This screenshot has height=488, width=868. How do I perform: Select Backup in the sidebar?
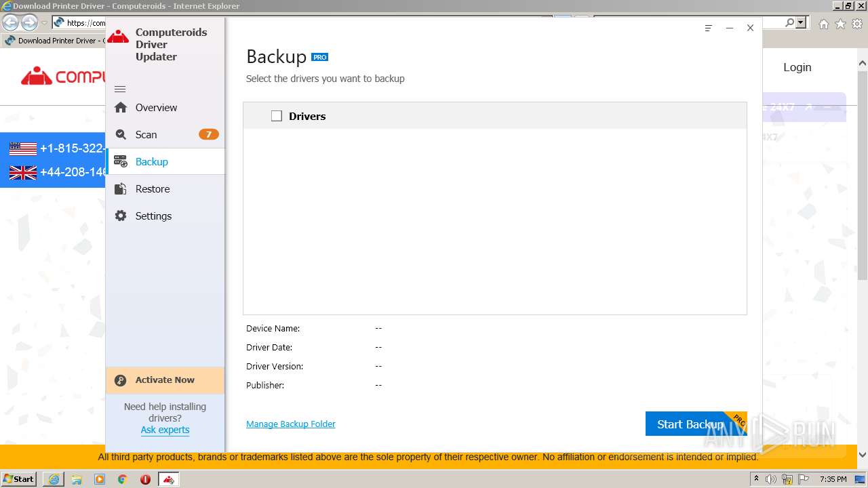pyautogui.click(x=165, y=161)
